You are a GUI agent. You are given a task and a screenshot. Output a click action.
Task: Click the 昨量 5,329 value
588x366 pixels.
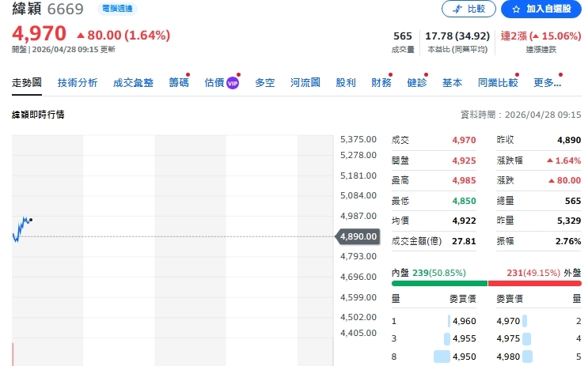coord(569,221)
